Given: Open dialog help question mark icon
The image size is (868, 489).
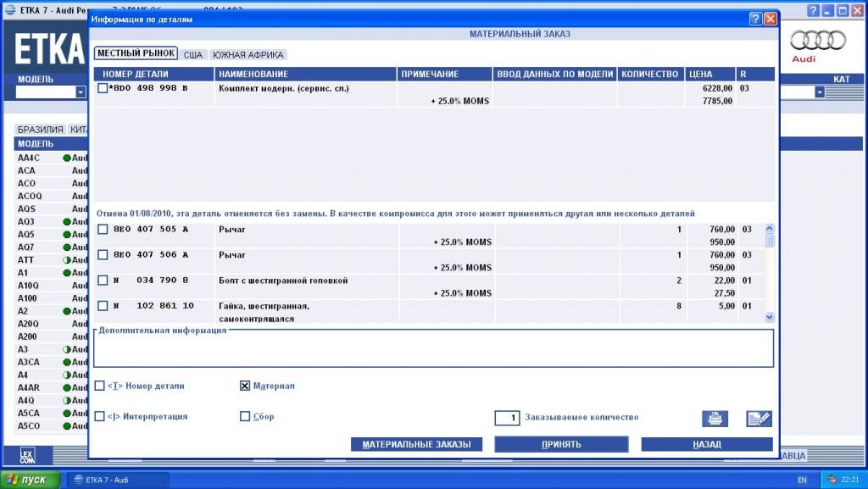Looking at the screenshot, I should click(x=755, y=19).
